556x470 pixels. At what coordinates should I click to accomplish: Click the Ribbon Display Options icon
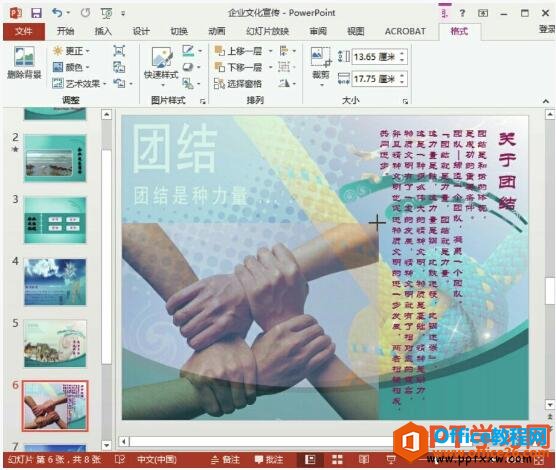pos(483,13)
